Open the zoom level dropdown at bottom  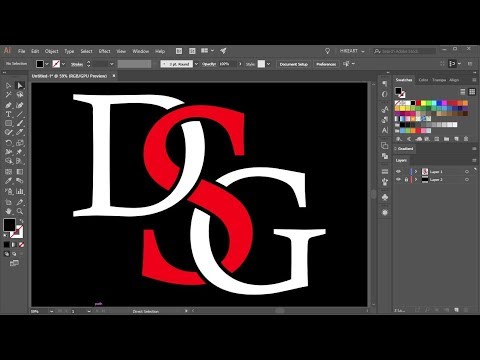coord(51,311)
